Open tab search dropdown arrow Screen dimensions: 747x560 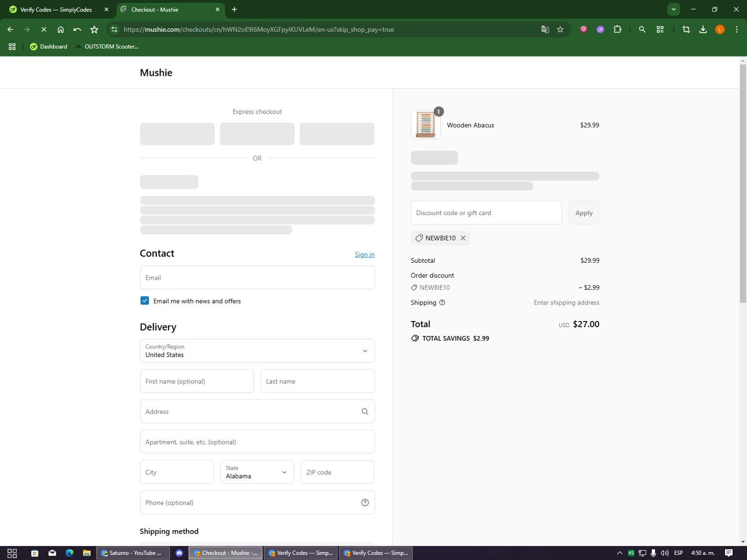[674, 9]
